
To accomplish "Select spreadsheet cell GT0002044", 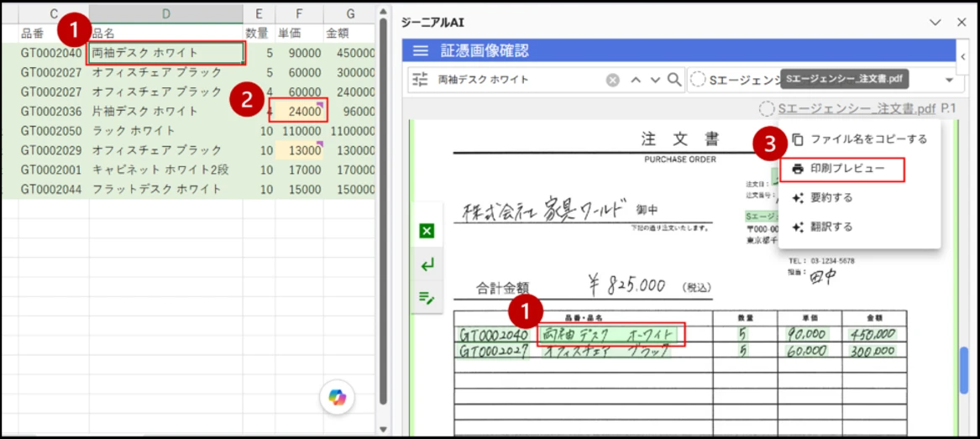I will [53, 189].
